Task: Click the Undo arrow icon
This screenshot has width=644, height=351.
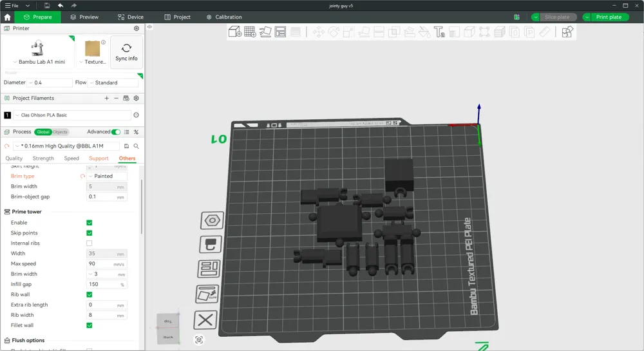Action: click(61, 5)
